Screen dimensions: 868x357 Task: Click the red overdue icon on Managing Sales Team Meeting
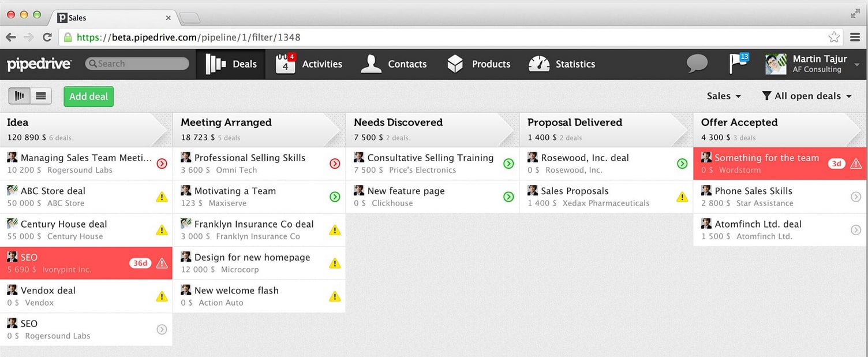162,163
